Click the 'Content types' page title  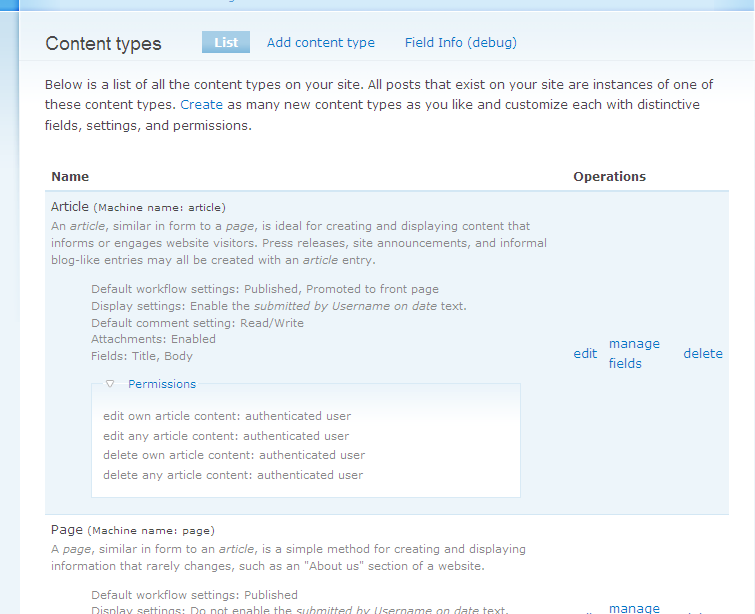tap(104, 43)
